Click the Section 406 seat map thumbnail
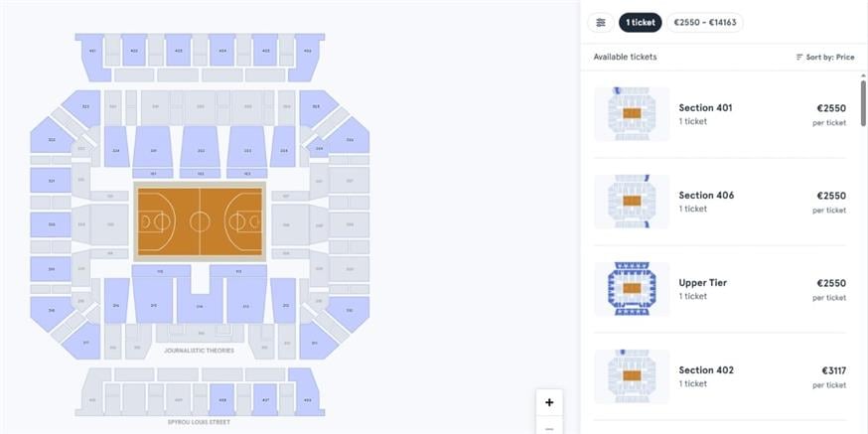The image size is (868, 434). coord(632,202)
